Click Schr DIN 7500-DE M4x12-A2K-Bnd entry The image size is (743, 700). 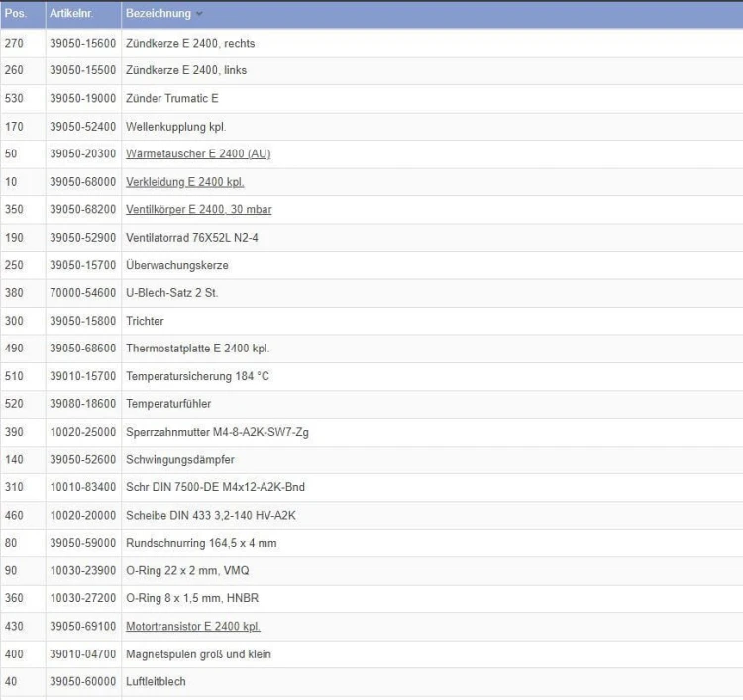215,487
